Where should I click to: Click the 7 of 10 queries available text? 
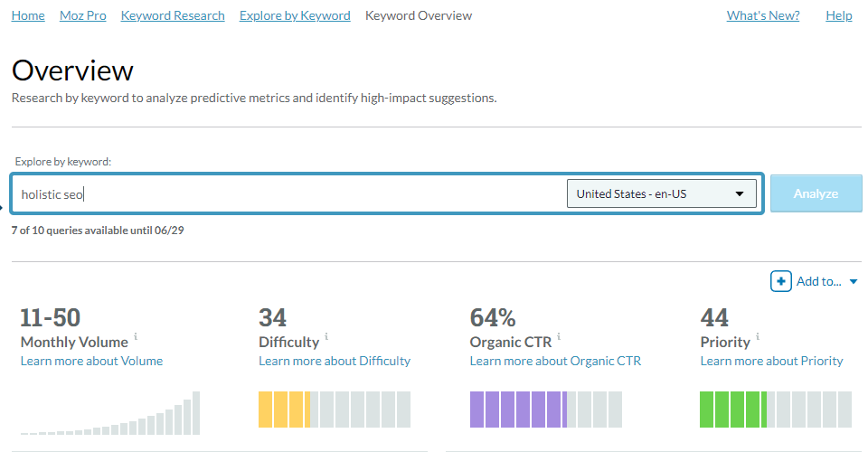click(x=98, y=231)
